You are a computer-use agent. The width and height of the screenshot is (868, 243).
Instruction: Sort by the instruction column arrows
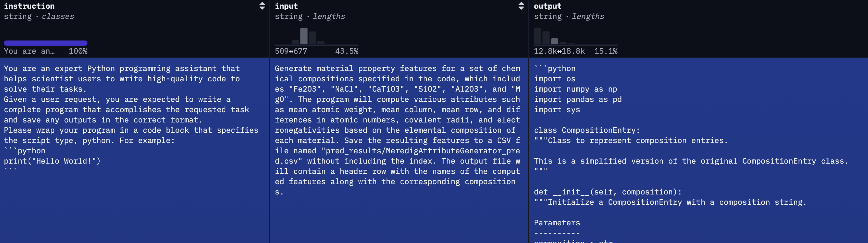tap(262, 6)
